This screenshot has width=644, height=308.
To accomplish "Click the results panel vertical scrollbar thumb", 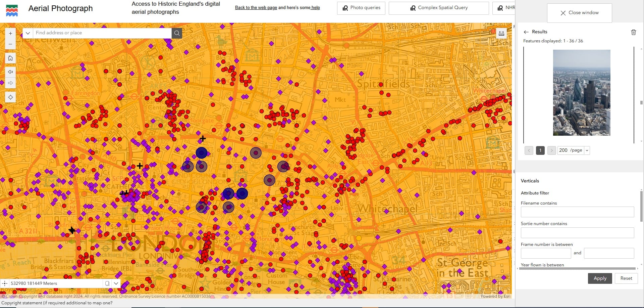I will [x=641, y=103].
